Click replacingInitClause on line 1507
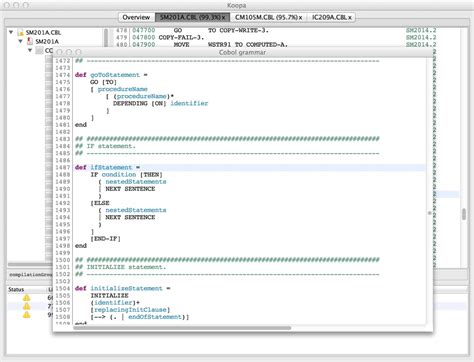Screen dimensions: 474x362 (x=130, y=310)
